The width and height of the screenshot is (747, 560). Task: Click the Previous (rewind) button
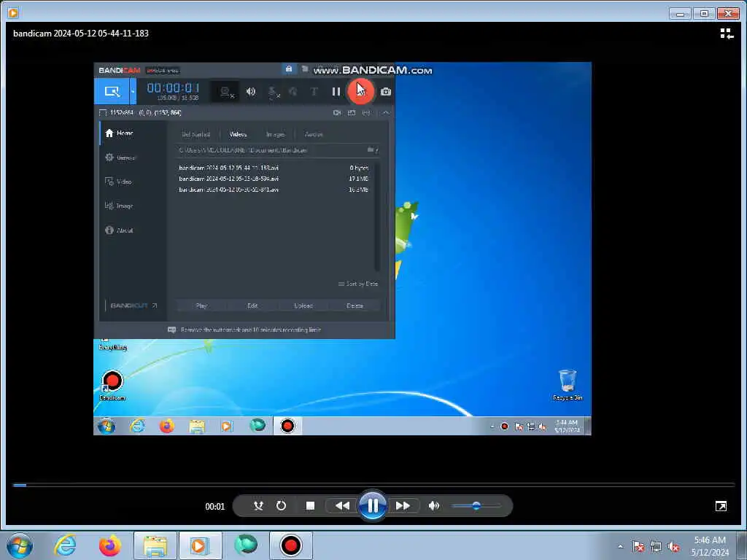coord(342,506)
